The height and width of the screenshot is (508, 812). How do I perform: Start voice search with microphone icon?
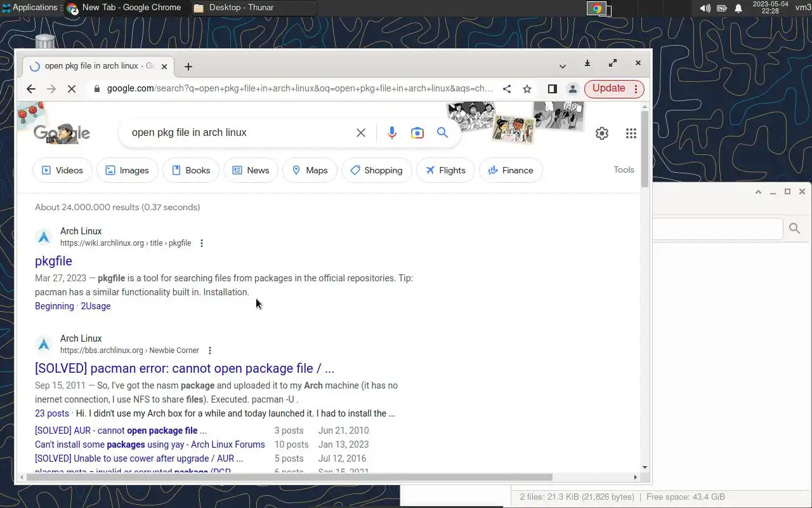tap(392, 133)
